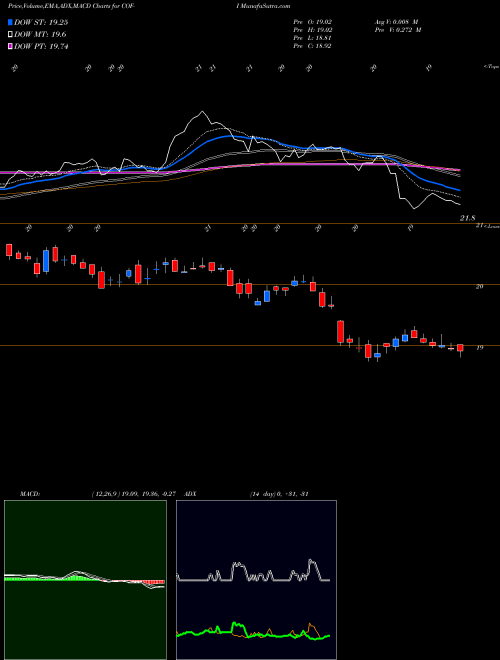Click the '19' price axis label
The image size is (500, 660).
pyautogui.click(x=479, y=348)
